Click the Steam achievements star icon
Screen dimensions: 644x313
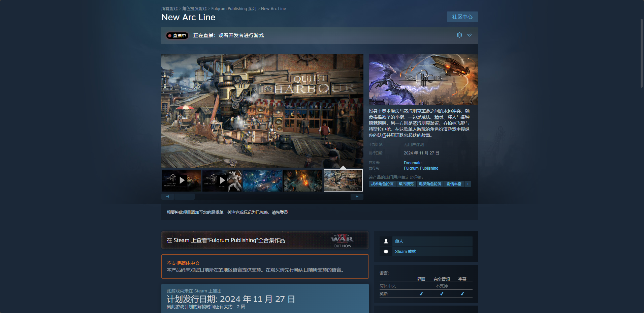(x=386, y=252)
